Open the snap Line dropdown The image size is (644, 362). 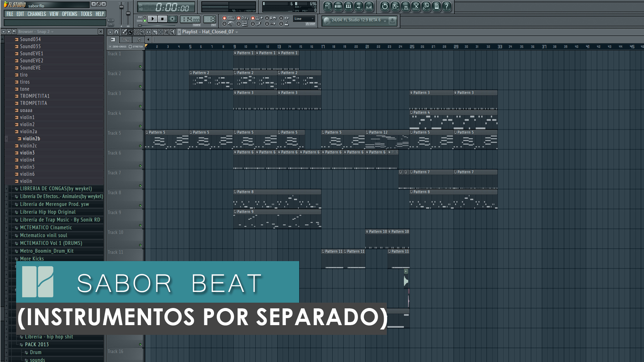304,19
